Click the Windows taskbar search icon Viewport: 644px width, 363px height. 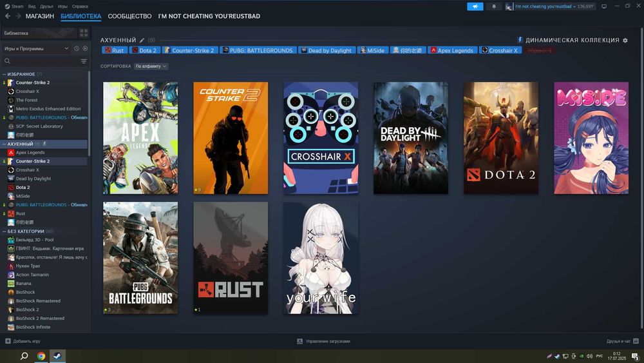[x=24, y=356]
